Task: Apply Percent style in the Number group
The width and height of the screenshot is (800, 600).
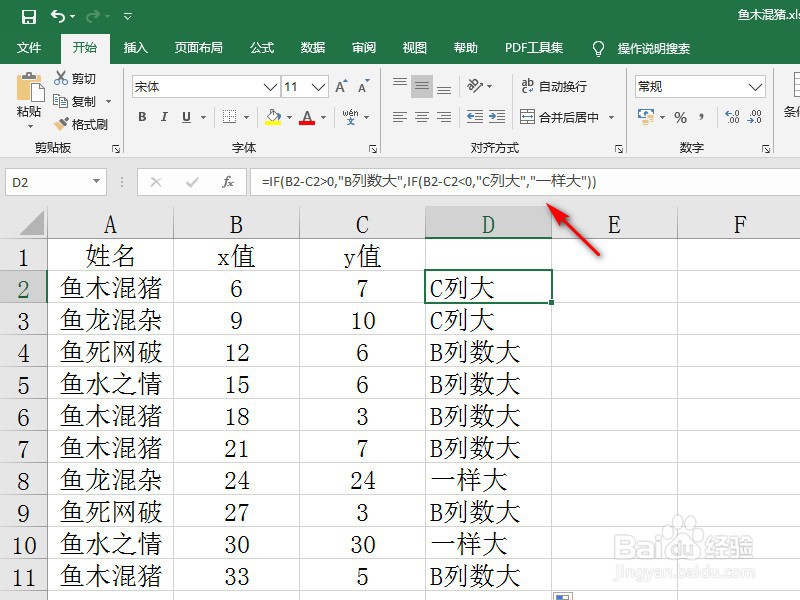Action: 681,116
